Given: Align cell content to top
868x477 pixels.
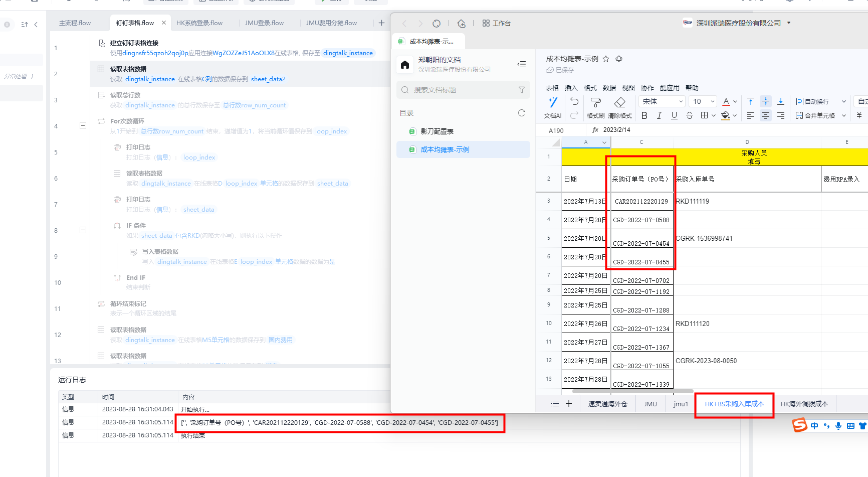Looking at the screenshot, I should tap(751, 101).
